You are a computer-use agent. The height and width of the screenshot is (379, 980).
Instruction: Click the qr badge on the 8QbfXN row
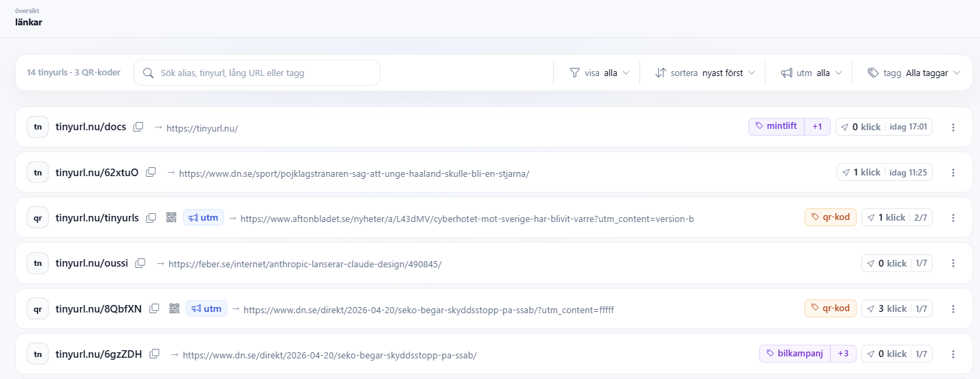(x=38, y=308)
